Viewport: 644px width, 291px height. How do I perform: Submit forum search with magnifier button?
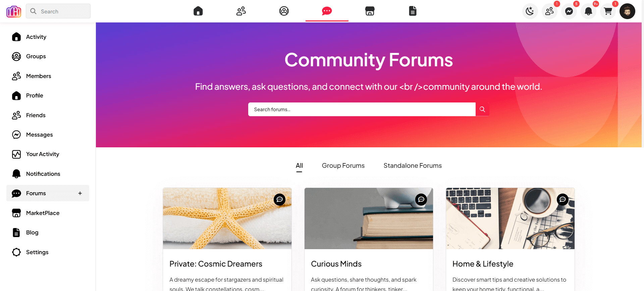coord(482,110)
